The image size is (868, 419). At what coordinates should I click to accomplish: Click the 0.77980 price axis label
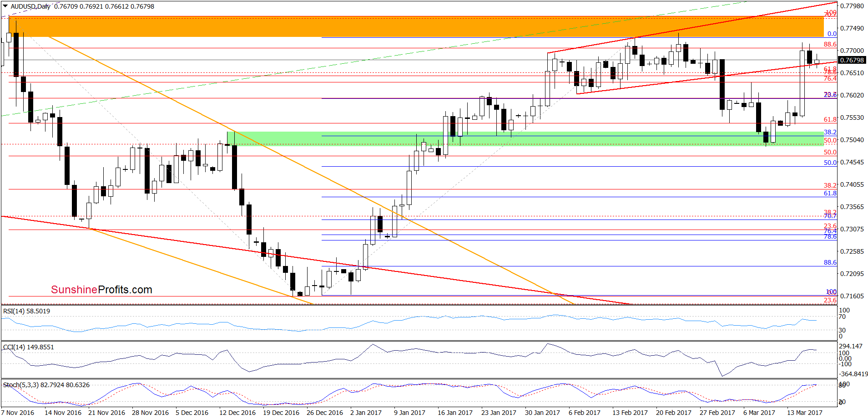pos(852,6)
